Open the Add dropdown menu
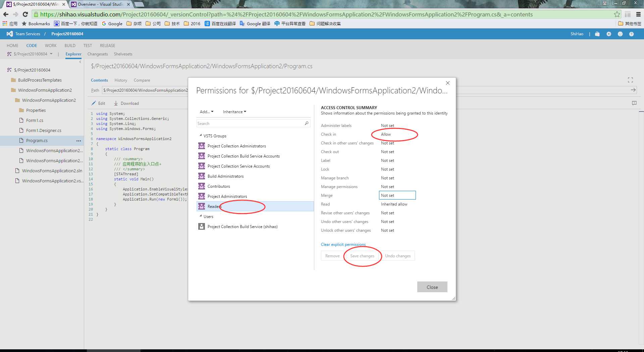Image resolution: width=644 pixels, height=352 pixels. pos(207,112)
